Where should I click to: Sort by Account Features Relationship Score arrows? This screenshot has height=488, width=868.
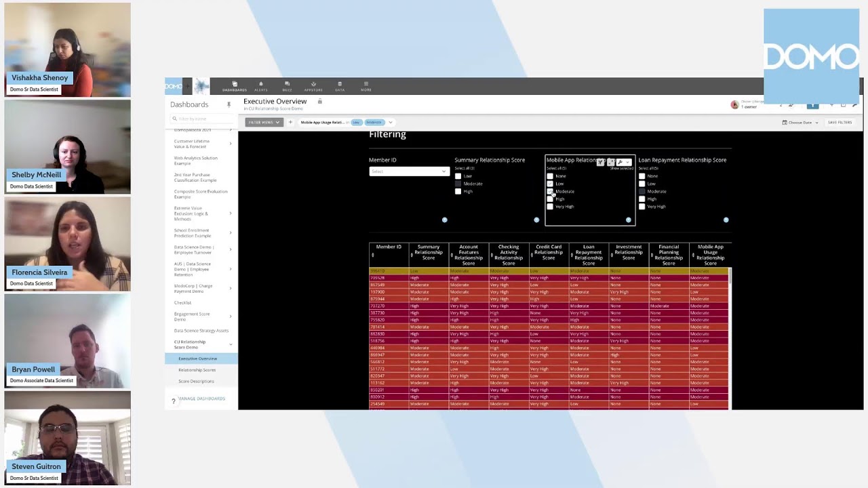(451, 256)
